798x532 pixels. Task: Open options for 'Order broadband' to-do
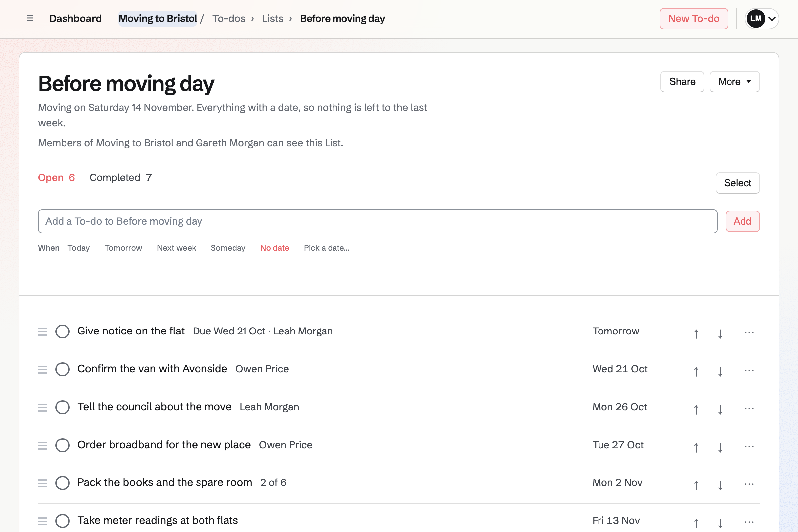click(749, 447)
